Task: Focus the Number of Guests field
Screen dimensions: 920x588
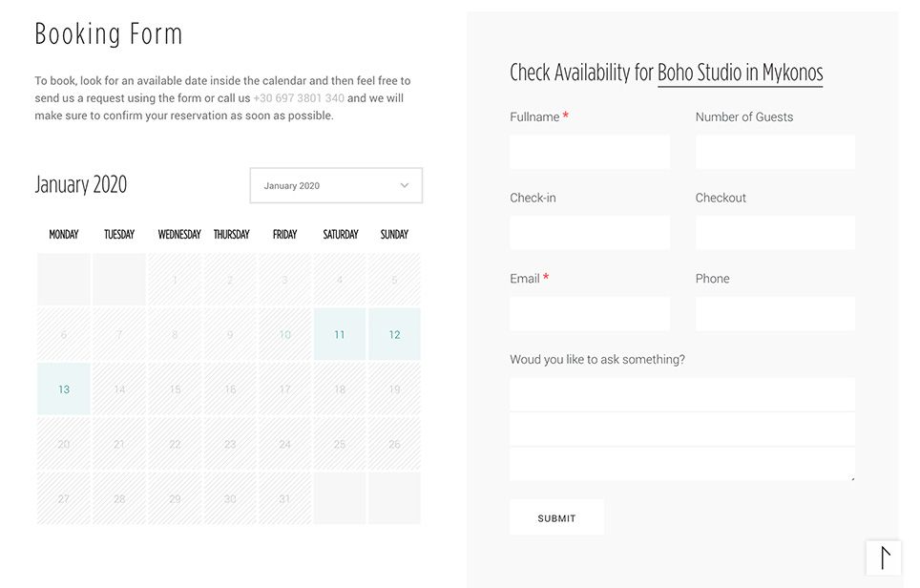Action: click(x=774, y=152)
